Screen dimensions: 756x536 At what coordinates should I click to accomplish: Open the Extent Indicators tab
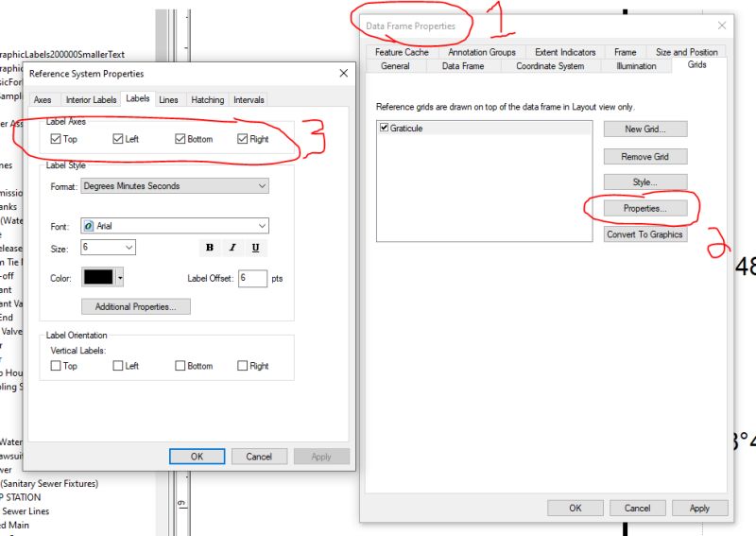click(565, 52)
